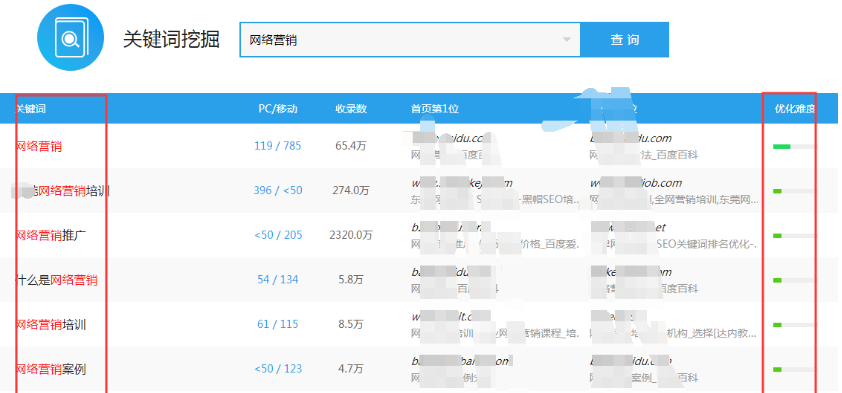Screen dimensions: 842x393
Task: Click the 关键词挖掘 title text
Action: pyautogui.click(x=171, y=40)
